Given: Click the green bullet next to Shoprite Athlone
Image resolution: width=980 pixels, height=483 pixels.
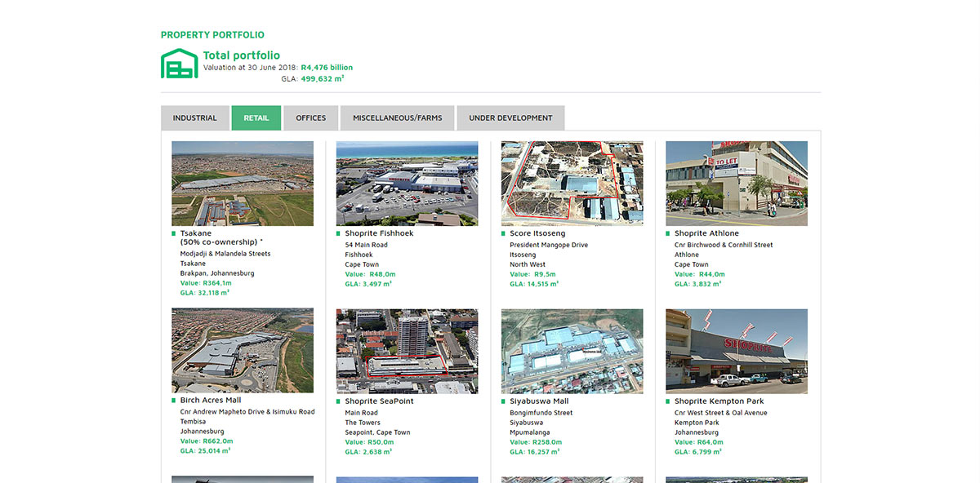Looking at the screenshot, I should pos(667,233).
